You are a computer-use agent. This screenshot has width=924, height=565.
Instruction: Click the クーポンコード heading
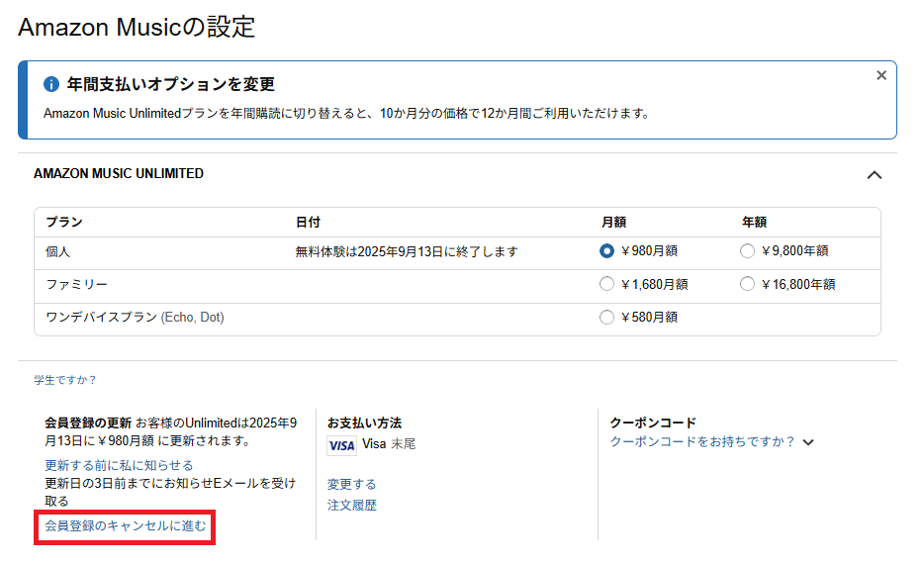coord(653,424)
